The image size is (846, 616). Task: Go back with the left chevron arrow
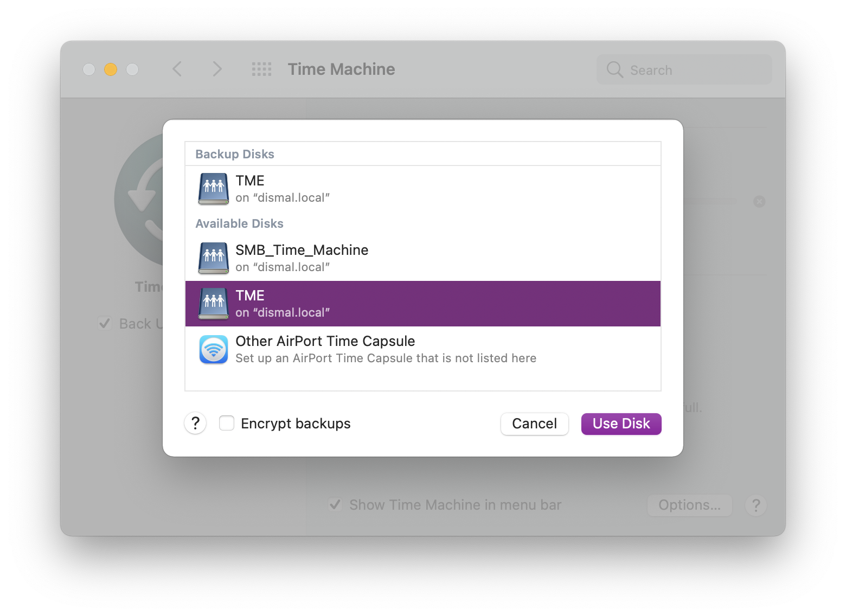point(177,69)
